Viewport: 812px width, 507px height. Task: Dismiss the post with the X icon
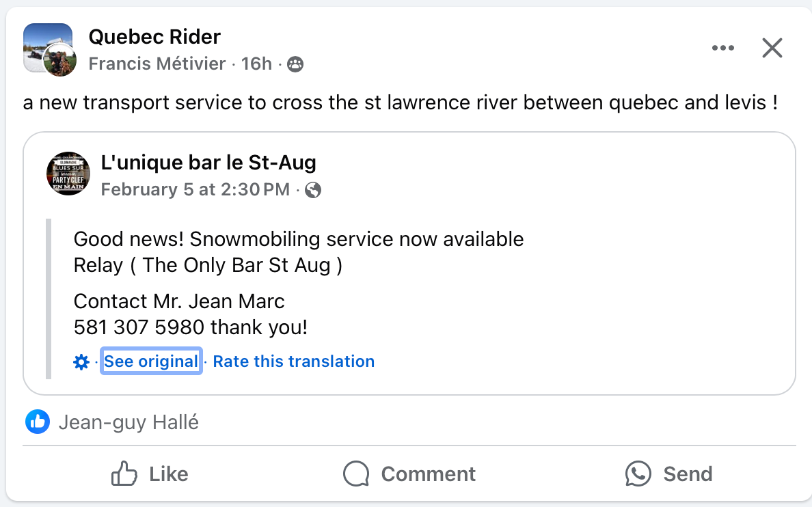pyautogui.click(x=772, y=48)
